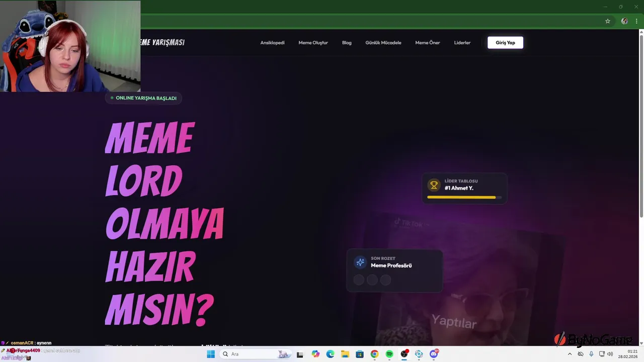
Task: Click the Meme Yarışması site logo
Action: (163, 42)
